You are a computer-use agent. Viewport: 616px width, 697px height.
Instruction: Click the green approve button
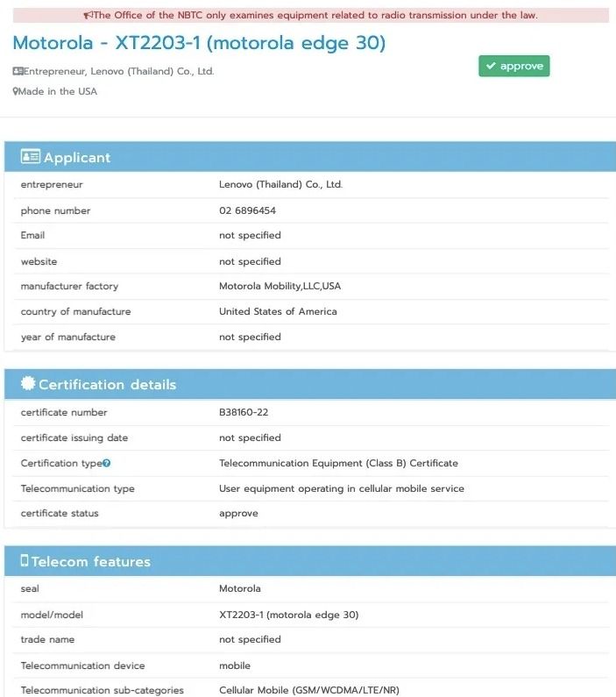click(x=513, y=66)
